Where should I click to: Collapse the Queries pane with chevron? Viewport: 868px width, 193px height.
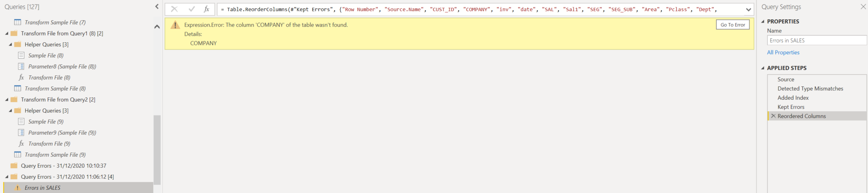(157, 6)
